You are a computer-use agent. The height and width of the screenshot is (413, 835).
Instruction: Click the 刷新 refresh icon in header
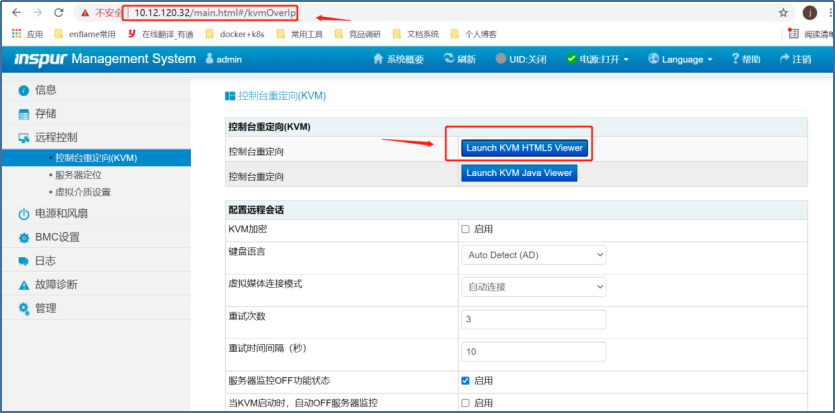[447, 59]
